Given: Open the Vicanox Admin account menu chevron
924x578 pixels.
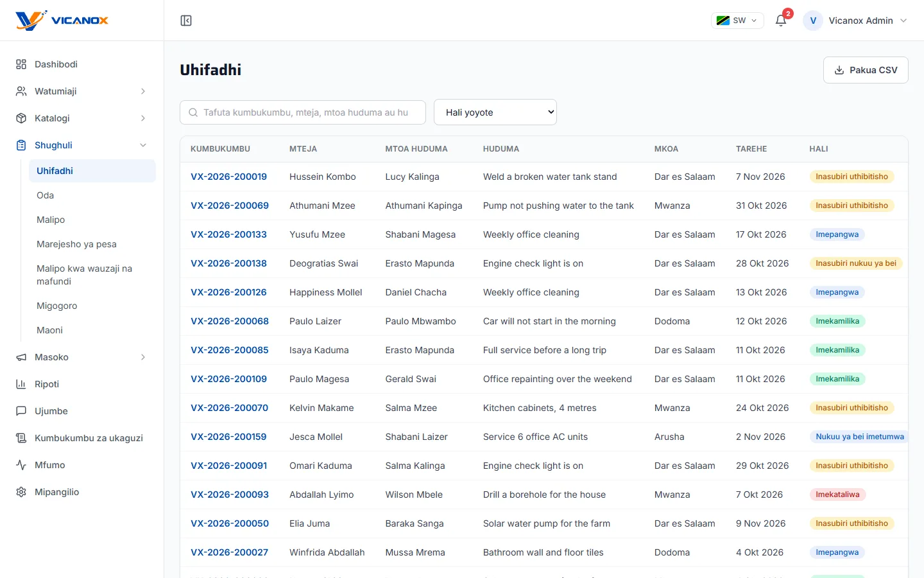Looking at the screenshot, I should tap(903, 21).
